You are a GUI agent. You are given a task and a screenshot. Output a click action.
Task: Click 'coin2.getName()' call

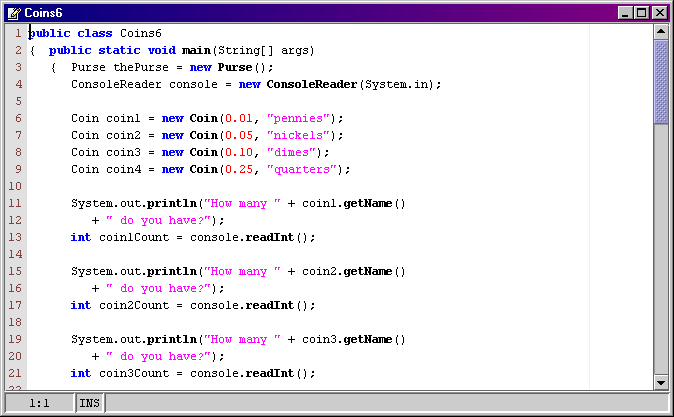(x=353, y=271)
